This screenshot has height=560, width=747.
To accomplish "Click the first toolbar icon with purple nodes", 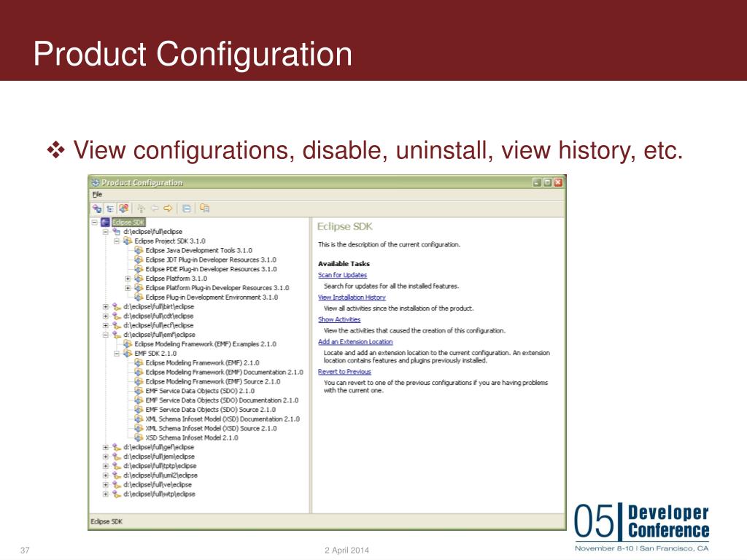I will (97, 209).
